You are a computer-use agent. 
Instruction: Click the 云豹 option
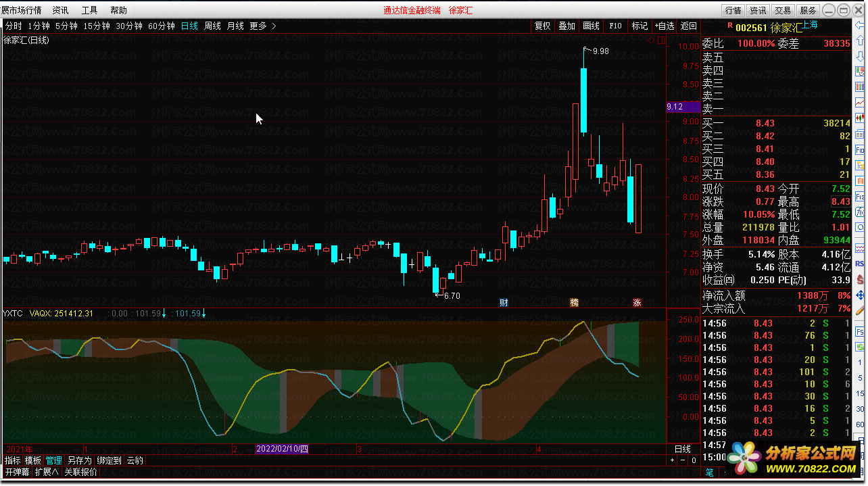(135, 460)
